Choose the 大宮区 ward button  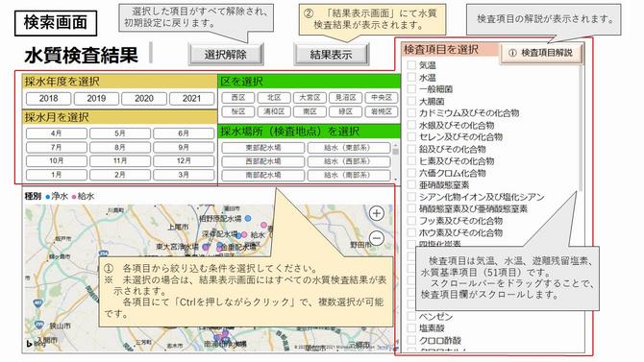(x=310, y=98)
